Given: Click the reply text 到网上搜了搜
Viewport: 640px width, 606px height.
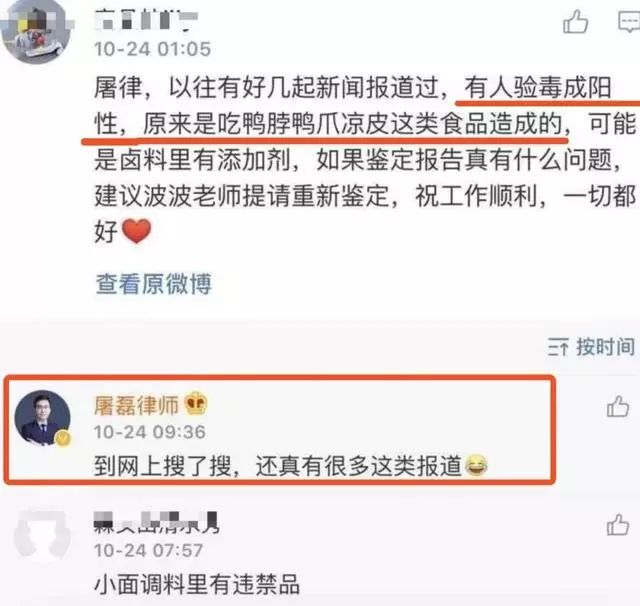Looking at the screenshot, I should [x=278, y=466].
